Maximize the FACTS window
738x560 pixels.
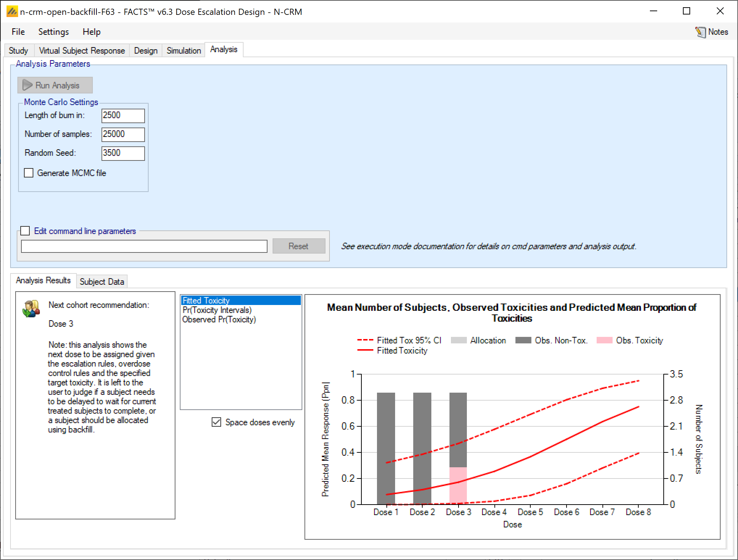point(686,11)
